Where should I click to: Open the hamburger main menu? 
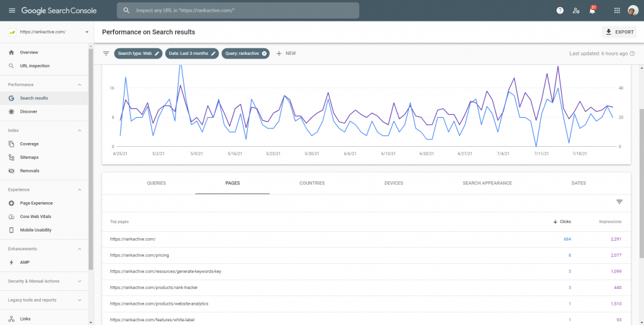[x=12, y=10]
